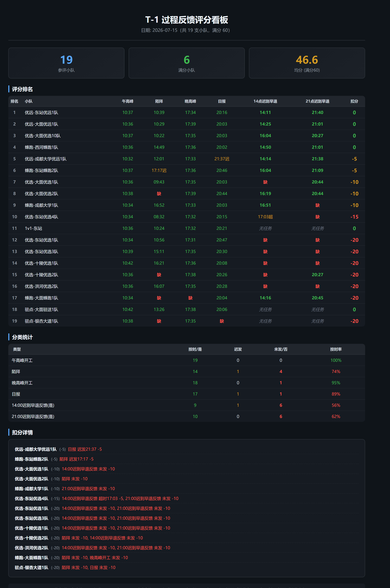This screenshot has height=588, width=390.
Task: Click team name 优远-大面优远1队 in ranking
Action: tap(41, 124)
